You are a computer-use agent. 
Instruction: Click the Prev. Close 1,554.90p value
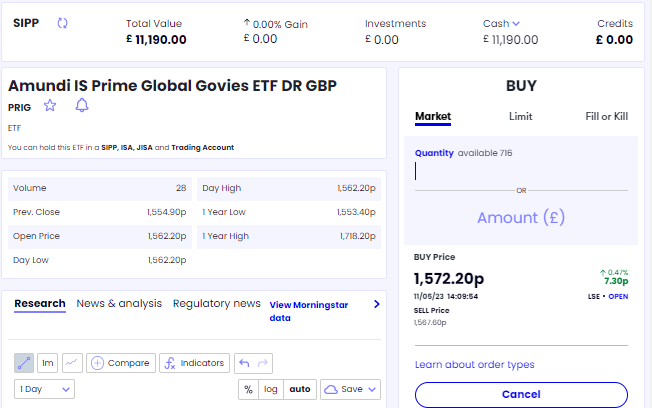point(166,212)
